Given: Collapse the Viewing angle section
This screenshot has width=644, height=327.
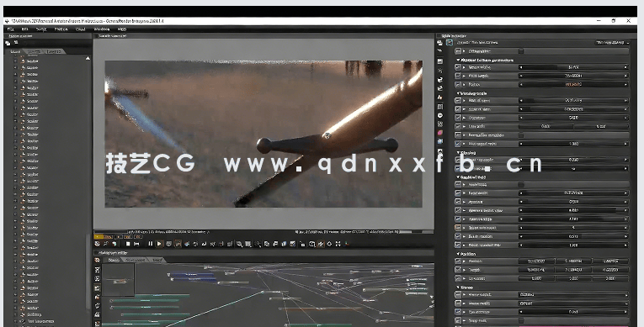Looking at the screenshot, I should coord(458,93).
